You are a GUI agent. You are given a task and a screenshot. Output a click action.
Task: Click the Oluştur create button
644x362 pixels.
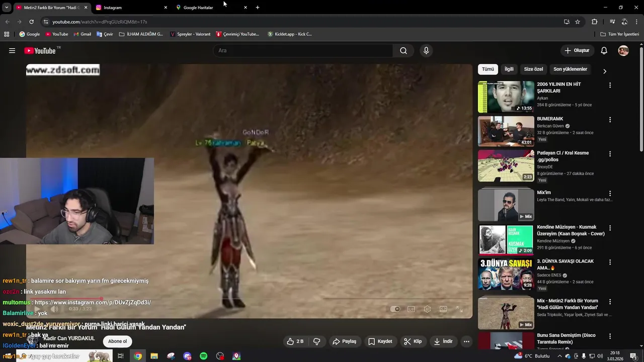[x=577, y=50]
